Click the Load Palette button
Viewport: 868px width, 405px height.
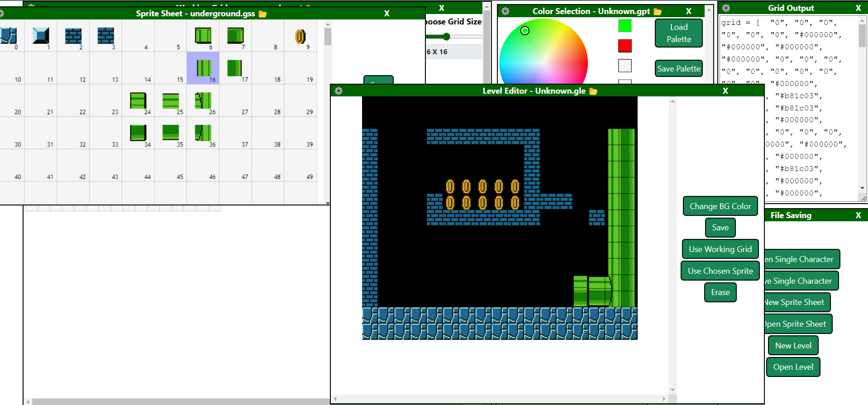679,33
